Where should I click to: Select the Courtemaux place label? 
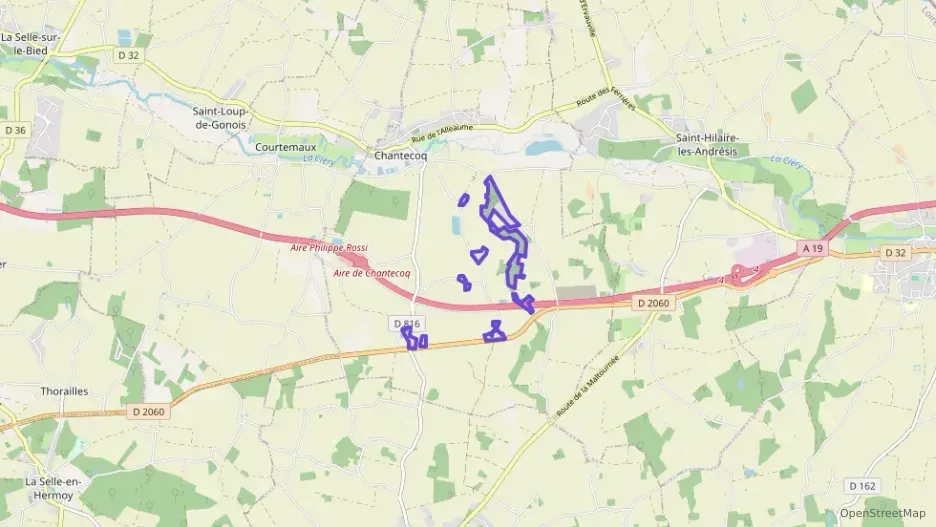(x=285, y=147)
